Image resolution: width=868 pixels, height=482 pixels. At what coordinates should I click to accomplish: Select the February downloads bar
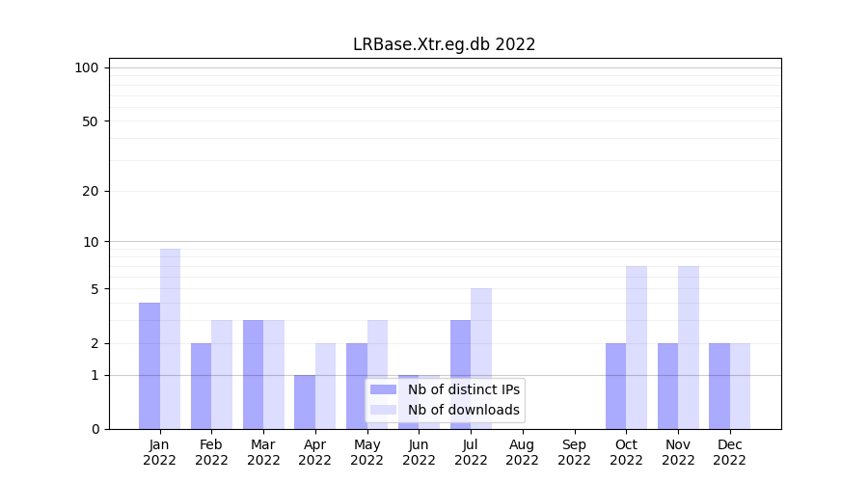[222, 374]
